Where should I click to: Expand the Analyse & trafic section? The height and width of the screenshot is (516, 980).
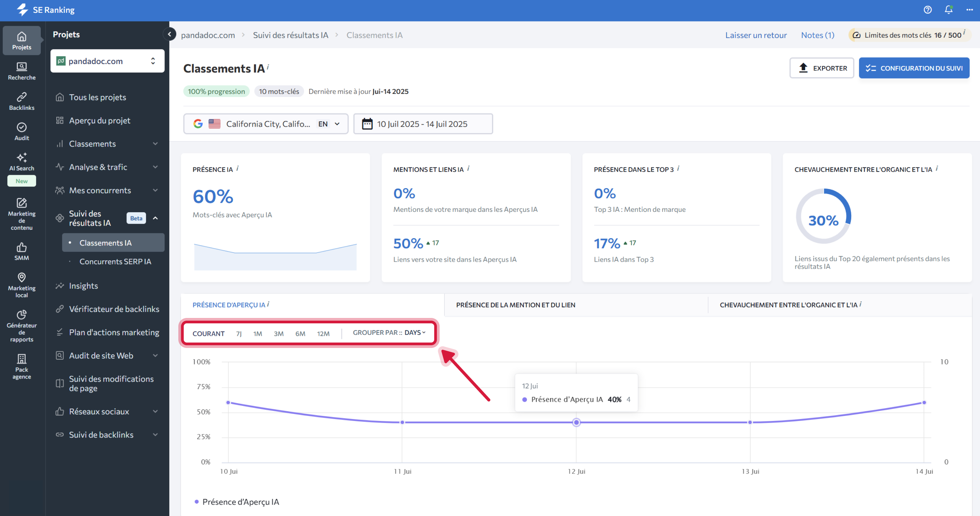coord(155,167)
